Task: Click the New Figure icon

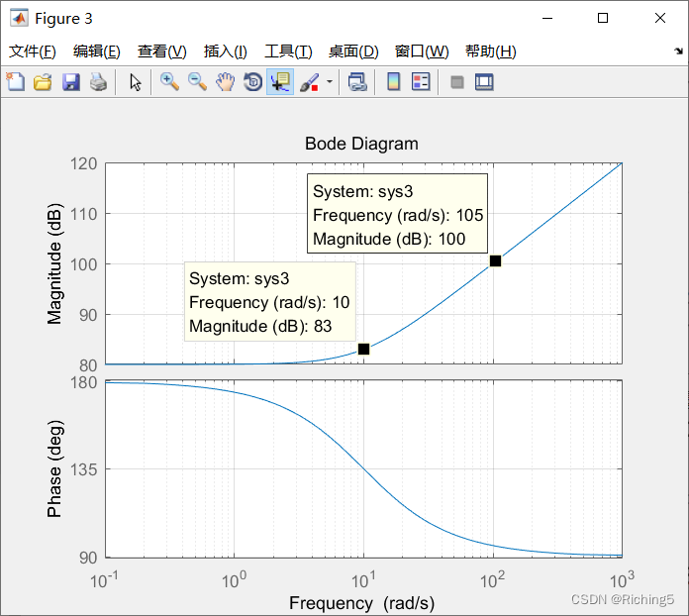Action: [16, 82]
